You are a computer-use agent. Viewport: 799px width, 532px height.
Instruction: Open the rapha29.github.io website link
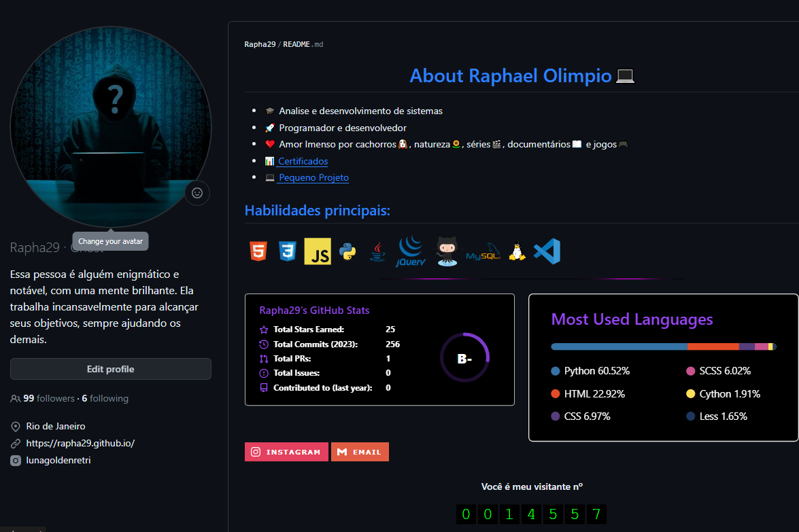point(80,443)
